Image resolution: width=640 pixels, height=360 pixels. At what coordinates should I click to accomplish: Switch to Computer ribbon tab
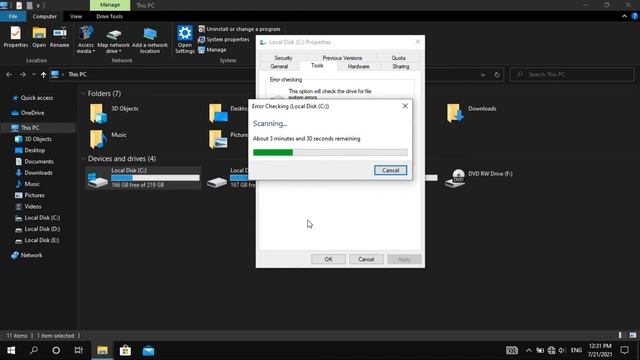coord(44,16)
